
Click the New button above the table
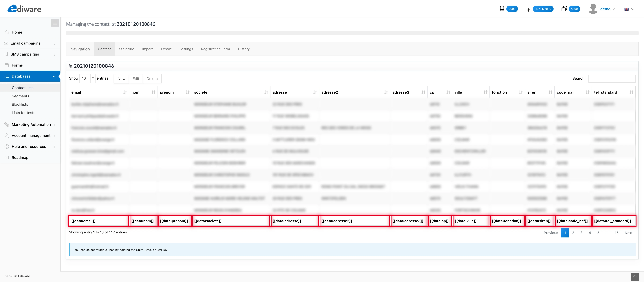point(121,78)
